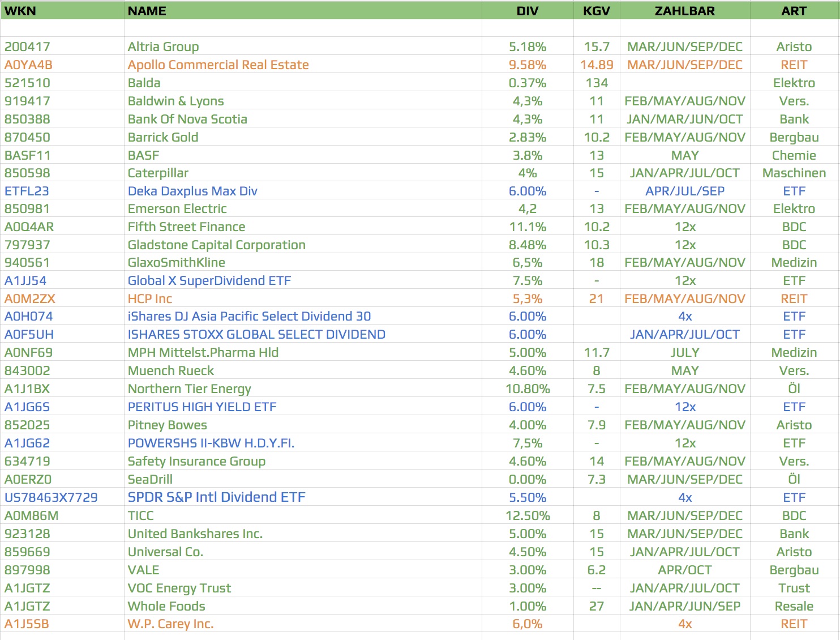This screenshot has width=840, height=640.
Task: Click the WKN cell BASF11
Action: pyautogui.click(x=62, y=155)
